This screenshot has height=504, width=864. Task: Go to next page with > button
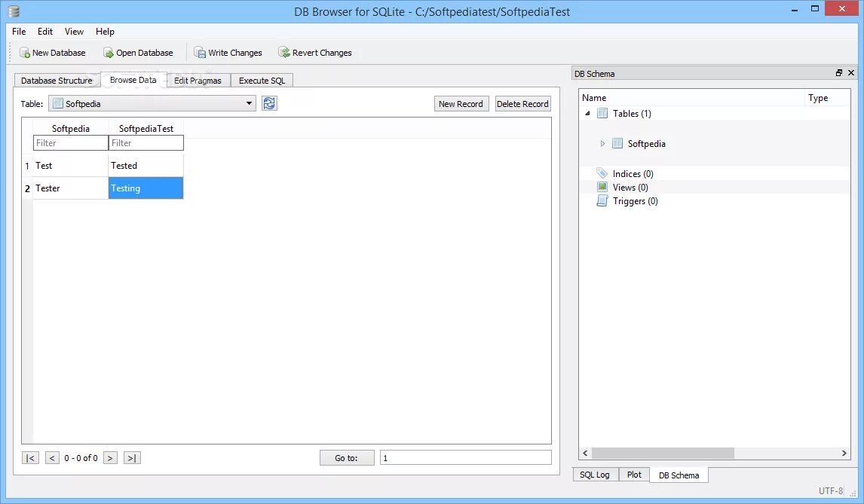[x=110, y=458]
